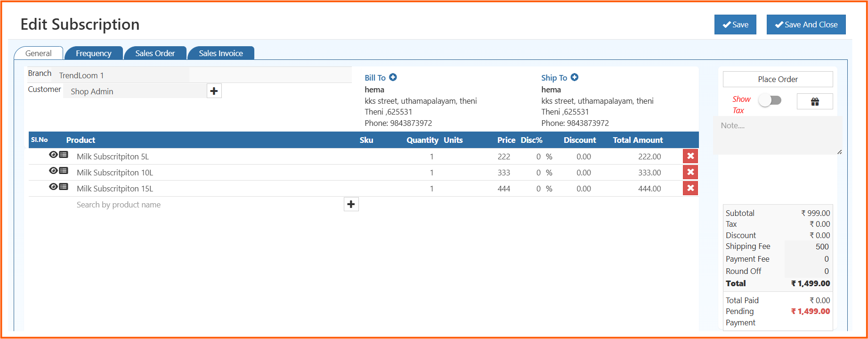Screen dimensions: 868x339
Task: Open list details icon for Milk Subscritpiton 5L
Action: [64, 155]
